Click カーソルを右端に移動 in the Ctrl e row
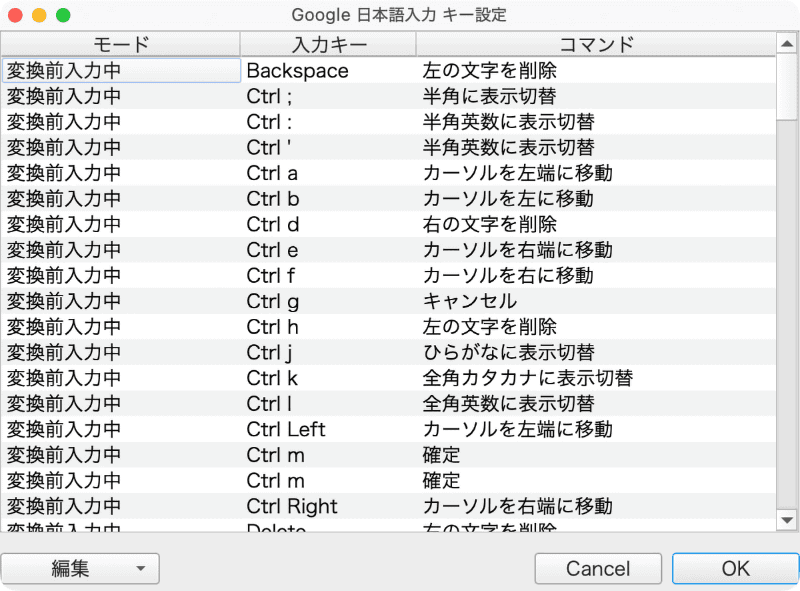The height and width of the screenshot is (591, 800). (x=596, y=250)
